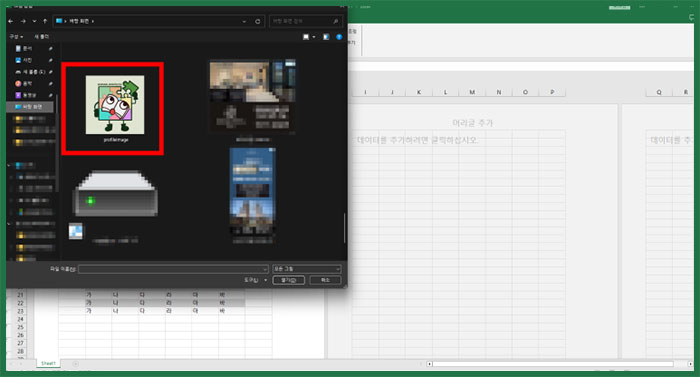The image size is (700, 377).
Task: Click Excel horizontal scrollbar left arrow
Action: click(x=429, y=364)
